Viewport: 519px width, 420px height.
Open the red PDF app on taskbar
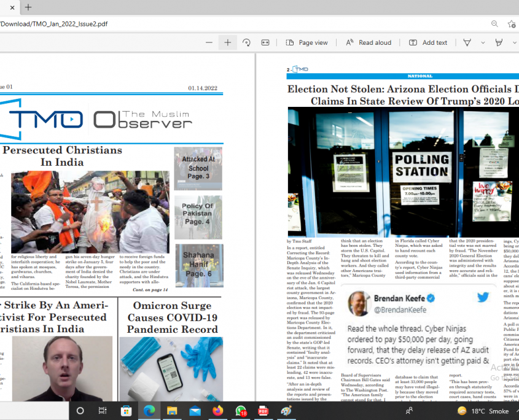point(263,411)
